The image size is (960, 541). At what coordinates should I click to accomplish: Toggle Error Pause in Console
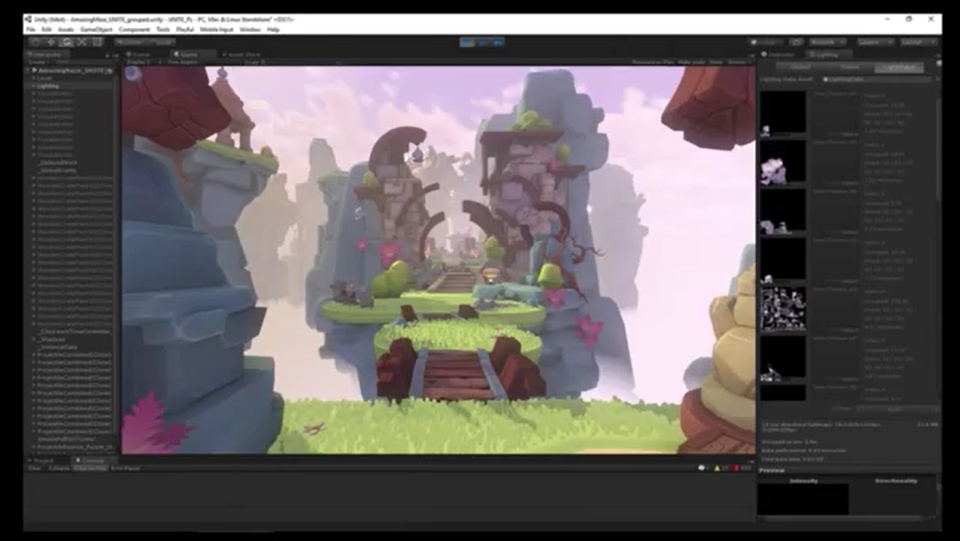pos(126,468)
